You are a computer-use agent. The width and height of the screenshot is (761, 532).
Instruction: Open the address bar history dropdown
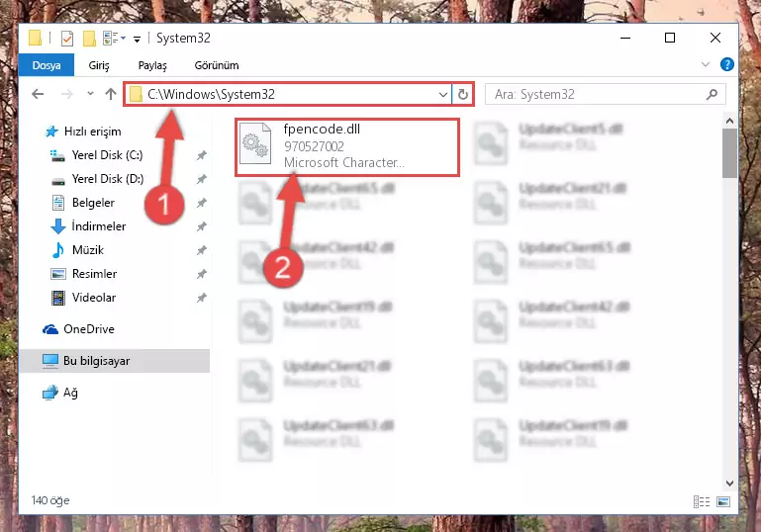click(x=442, y=95)
